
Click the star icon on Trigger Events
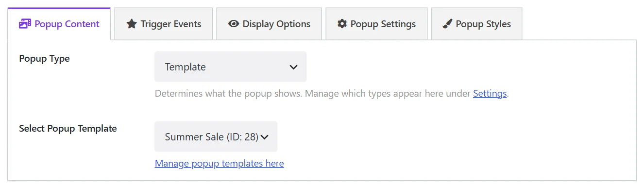pyautogui.click(x=131, y=24)
